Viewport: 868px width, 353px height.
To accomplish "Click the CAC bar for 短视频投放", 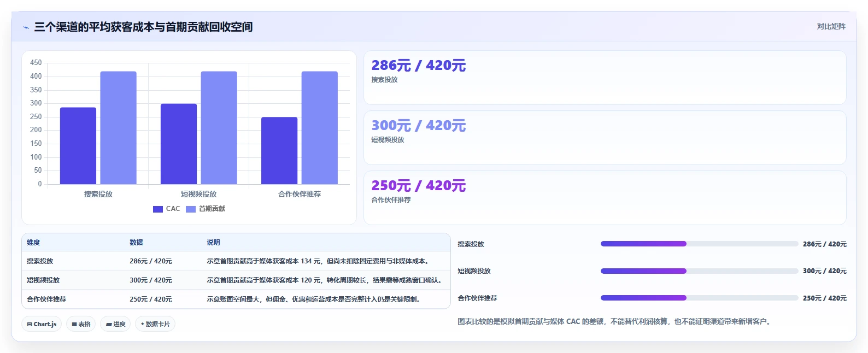I will [179, 144].
